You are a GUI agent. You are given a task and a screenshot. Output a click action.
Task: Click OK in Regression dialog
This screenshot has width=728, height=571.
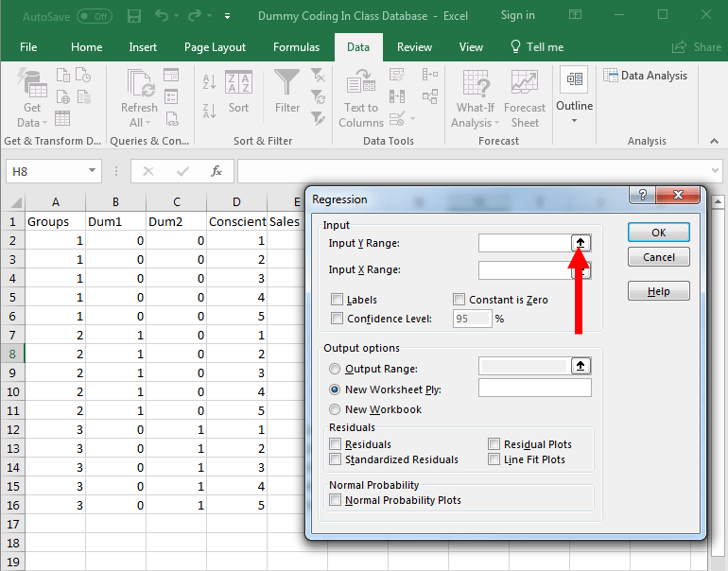[x=658, y=233]
